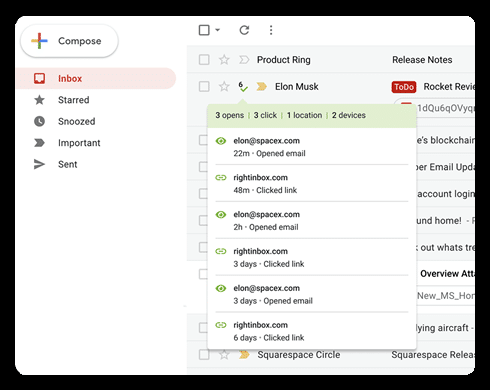490x390 pixels.
Task: Select the 6 days Clicked link entry
Action: click(312, 331)
